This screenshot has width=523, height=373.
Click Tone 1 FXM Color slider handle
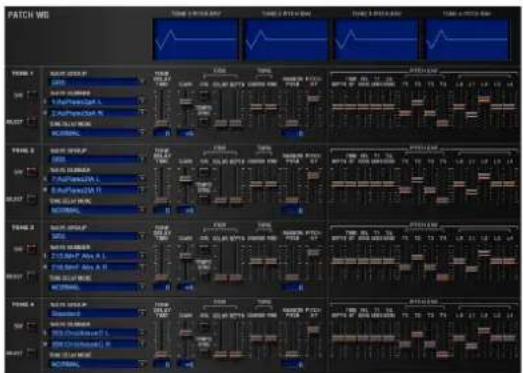[220, 123]
